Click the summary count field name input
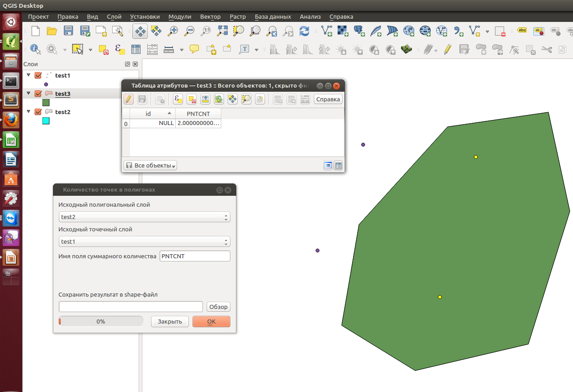The image size is (573, 392). tap(195, 256)
